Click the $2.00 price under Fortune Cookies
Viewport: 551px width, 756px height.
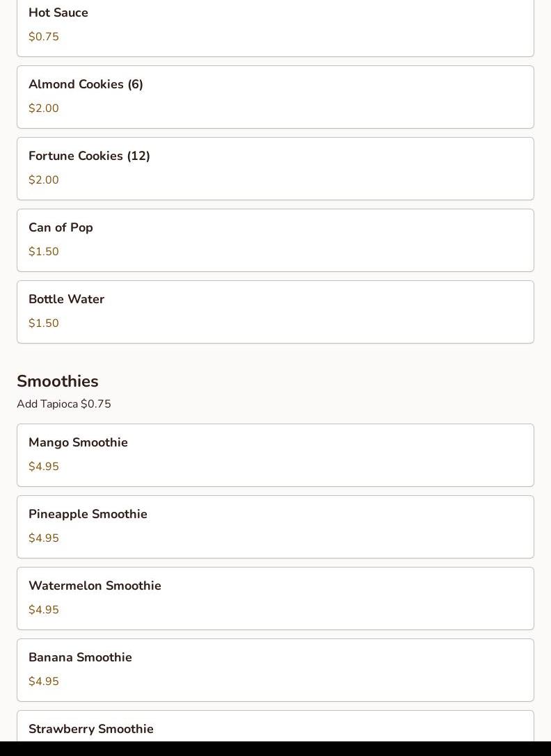(x=44, y=180)
